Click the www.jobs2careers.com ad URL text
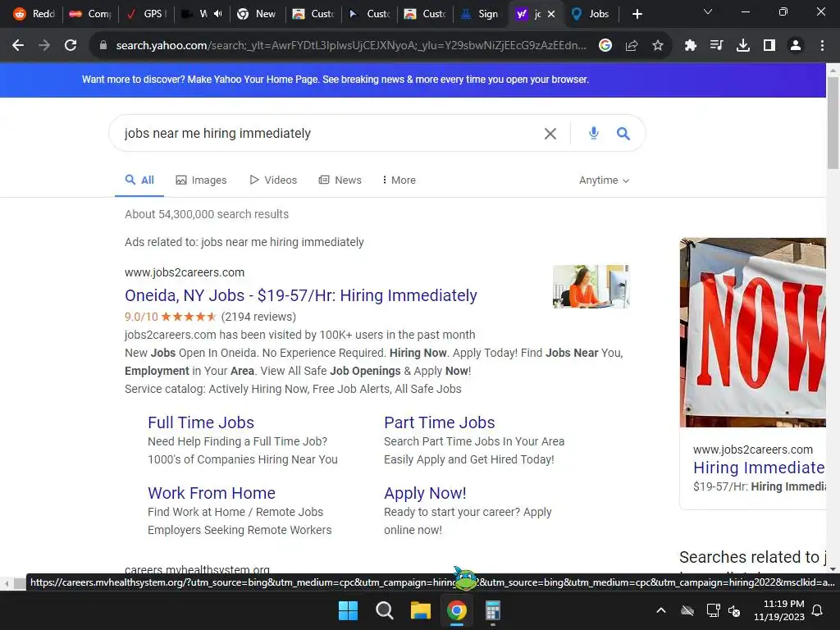This screenshot has height=630, width=840. coord(185,272)
